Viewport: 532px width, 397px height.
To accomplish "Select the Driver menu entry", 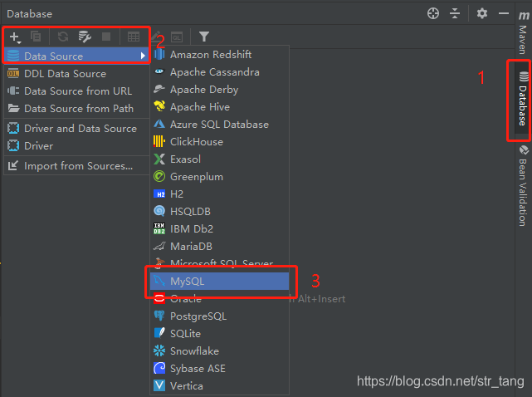I will click(x=76, y=146).
